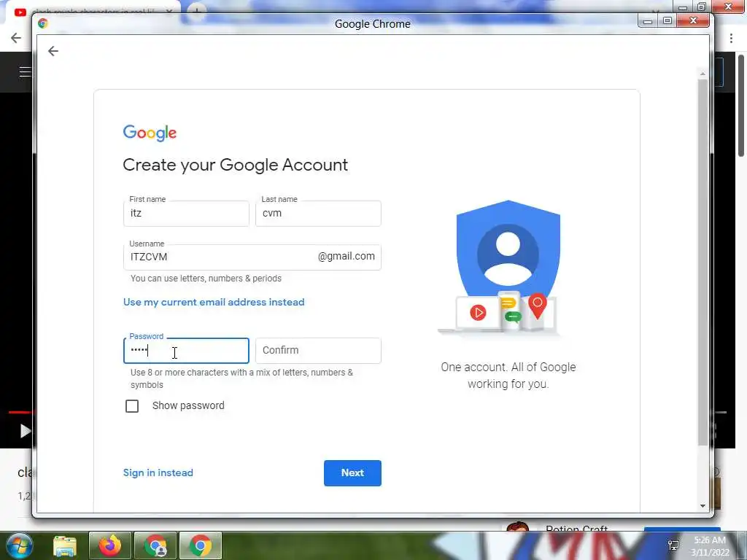Click the Chrome icon in the popup title bar
This screenshot has height=560, width=747.
coord(43,23)
